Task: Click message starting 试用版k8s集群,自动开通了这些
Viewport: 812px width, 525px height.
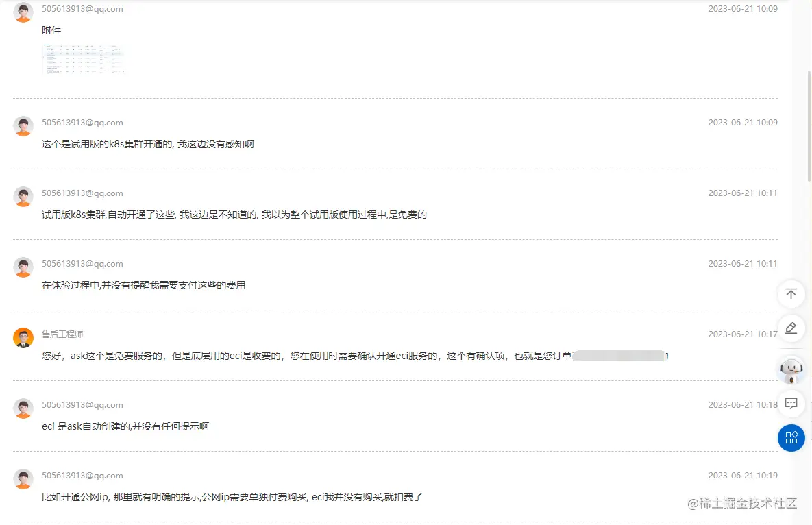Action: pos(234,215)
